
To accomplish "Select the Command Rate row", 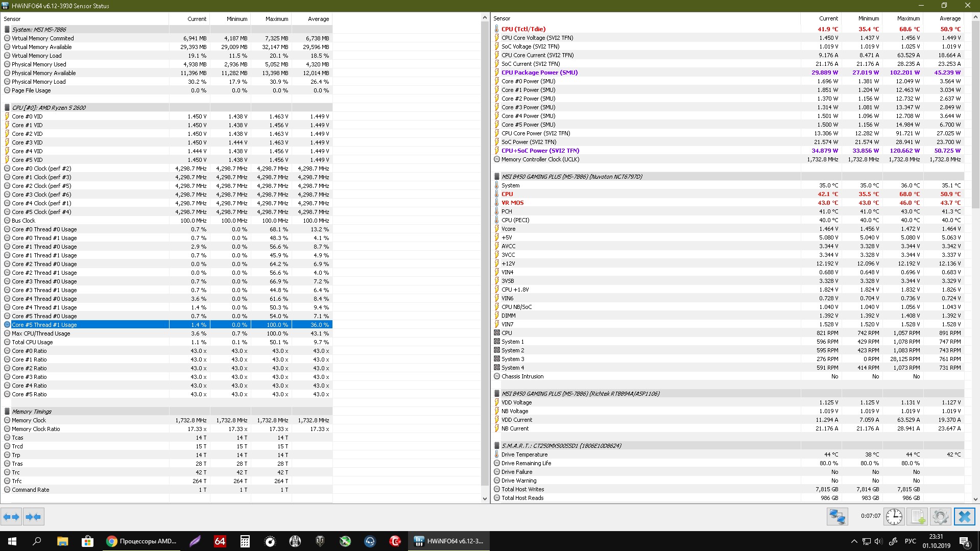I will [x=167, y=490].
